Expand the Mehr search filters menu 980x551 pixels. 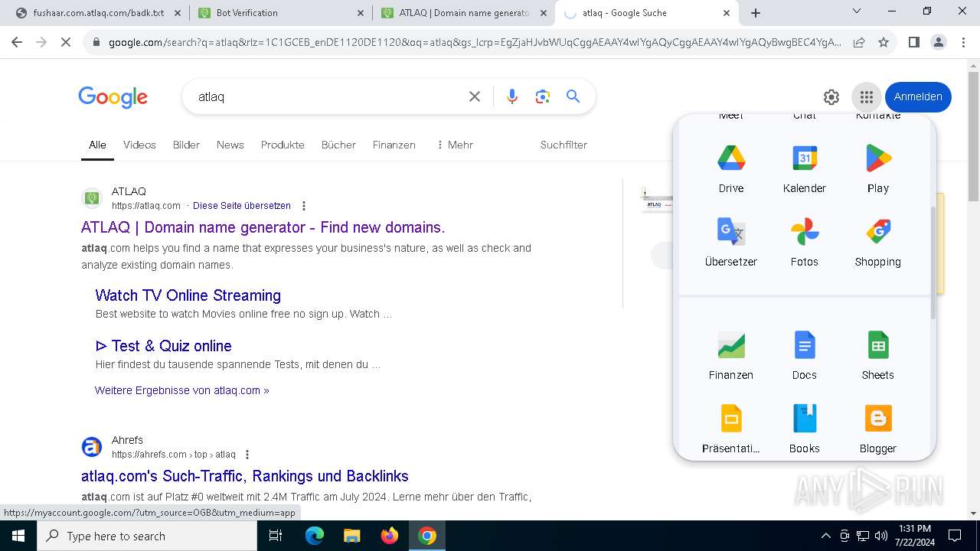[454, 145]
